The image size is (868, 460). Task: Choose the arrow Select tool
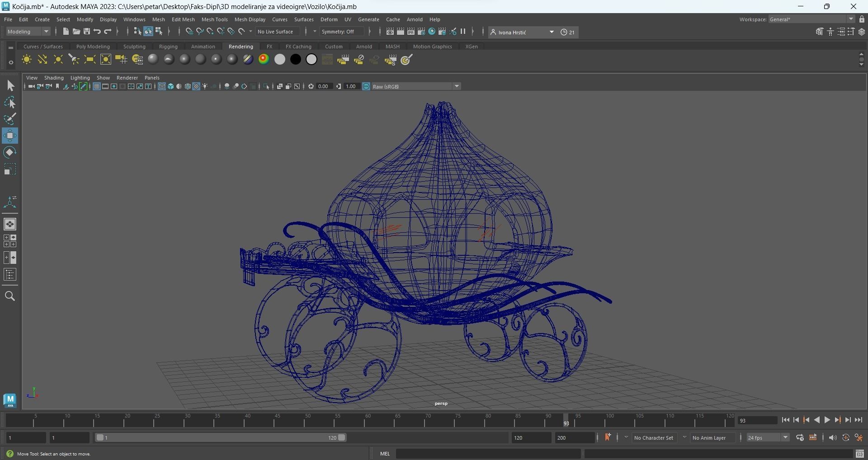pyautogui.click(x=10, y=86)
